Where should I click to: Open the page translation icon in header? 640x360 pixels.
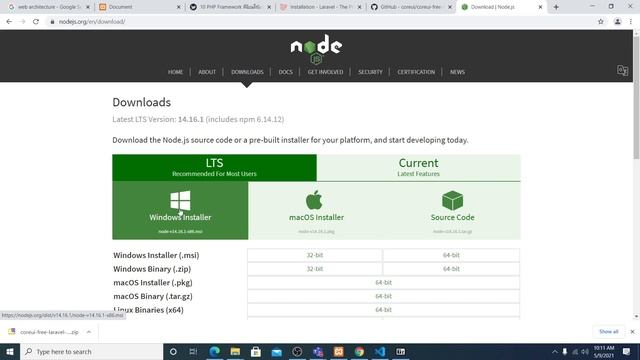[622, 71]
